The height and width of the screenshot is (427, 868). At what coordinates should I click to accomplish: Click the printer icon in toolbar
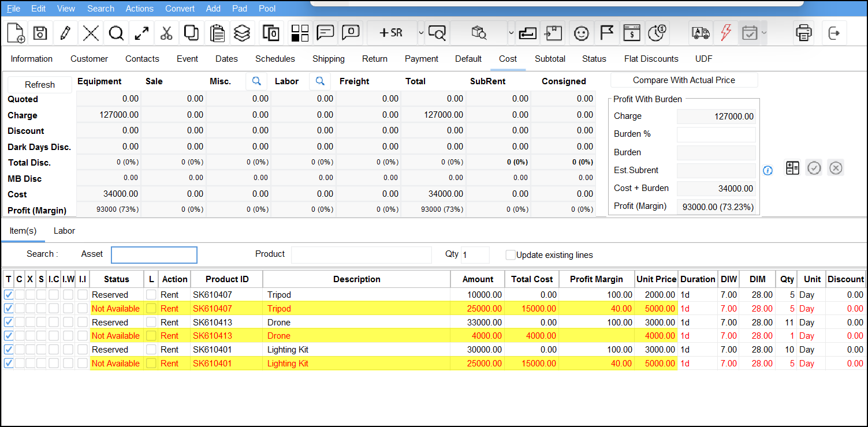point(803,33)
